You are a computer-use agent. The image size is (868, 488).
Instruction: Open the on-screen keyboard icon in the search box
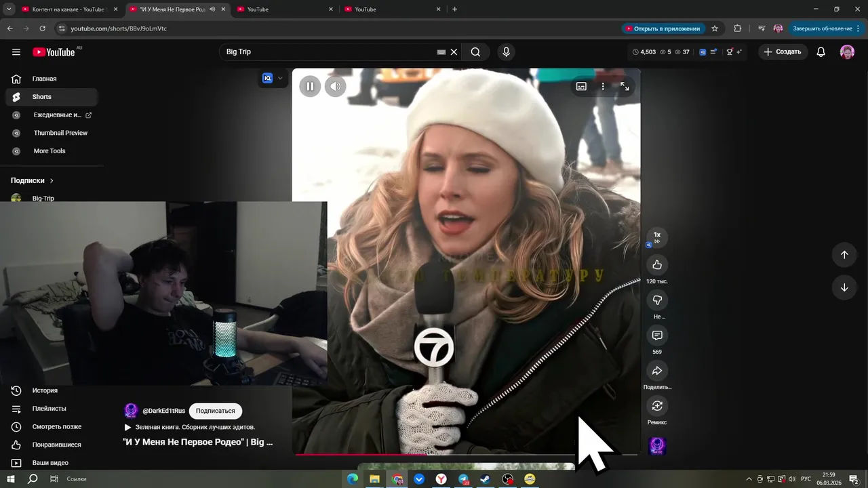pyautogui.click(x=441, y=52)
